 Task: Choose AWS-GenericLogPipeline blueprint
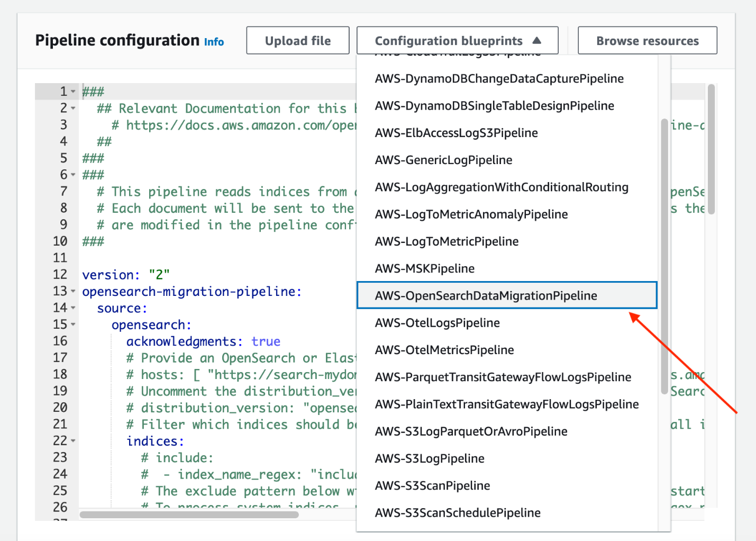tap(507, 160)
